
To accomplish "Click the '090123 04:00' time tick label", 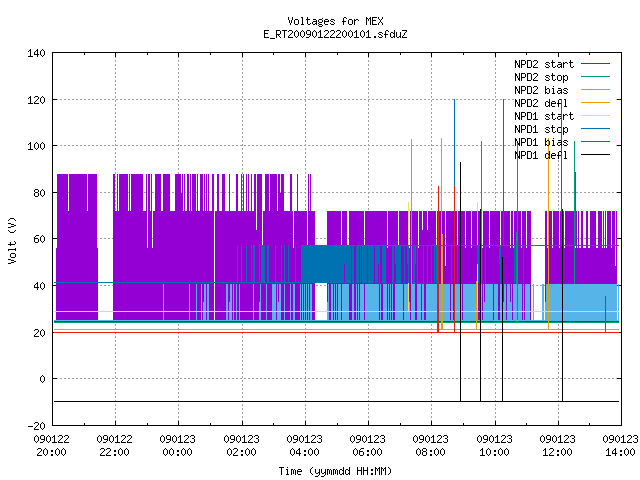I will (304, 446).
